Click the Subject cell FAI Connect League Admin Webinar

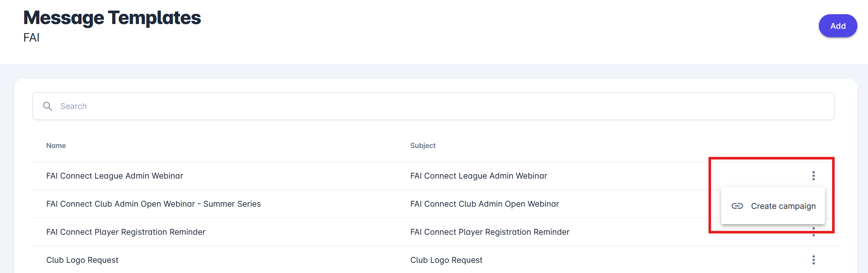pos(478,176)
